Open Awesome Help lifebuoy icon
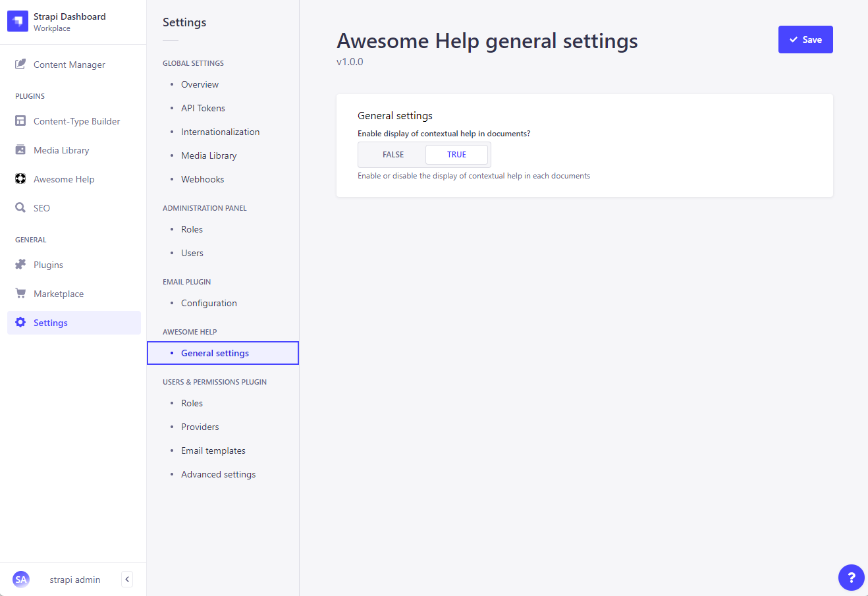 (20, 179)
